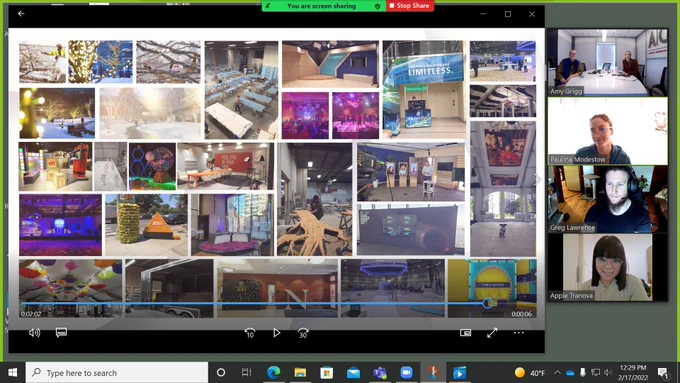Open notification center icon
This screenshot has height=383, width=680.
pos(662,373)
